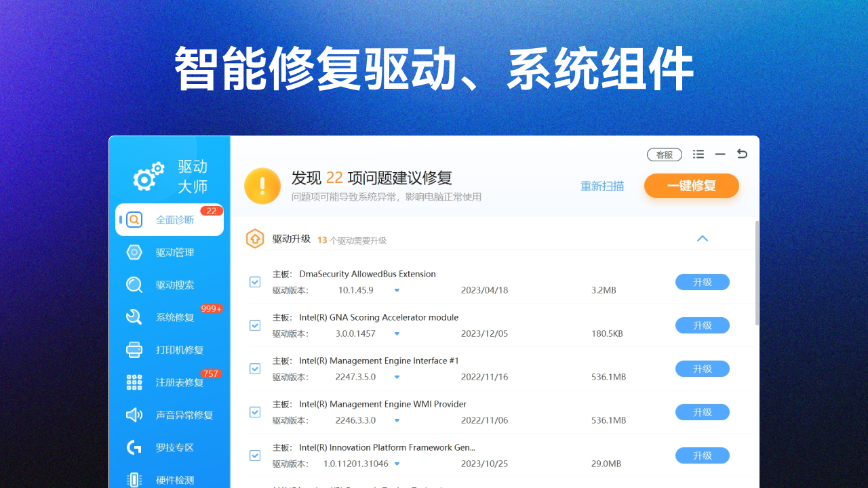
Task: Toggle checkbox for Intel(R) Management Engine Interface #1
Action: 255,369
